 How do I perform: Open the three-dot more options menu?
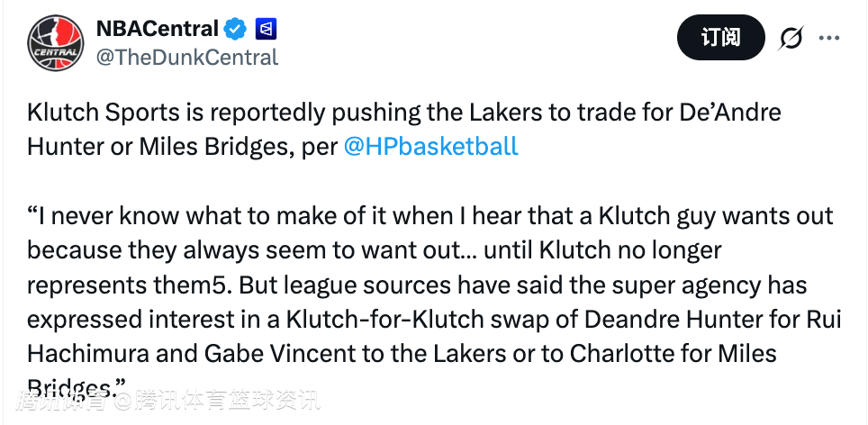pyautogui.click(x=828, y=38)
